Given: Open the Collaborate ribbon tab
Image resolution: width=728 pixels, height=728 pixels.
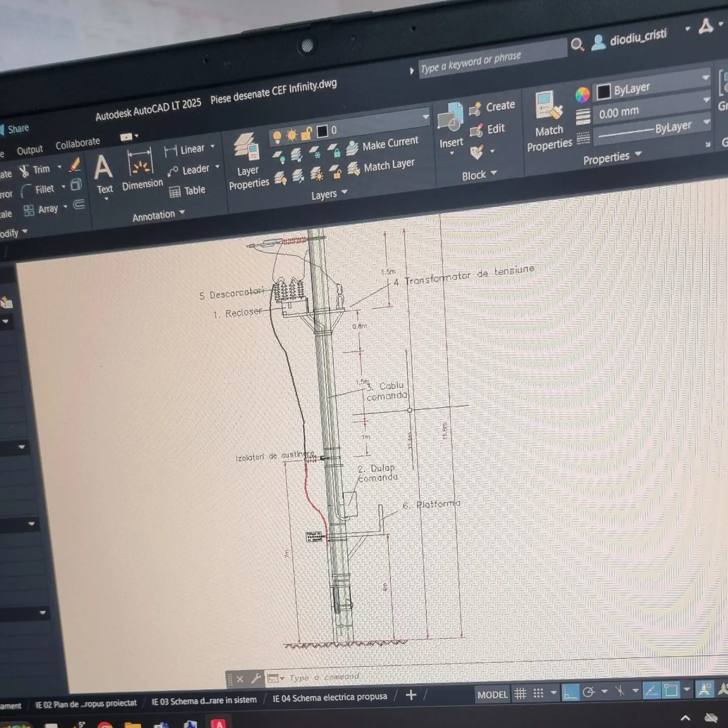Looking at the screenshot, I should click(77, 144).
